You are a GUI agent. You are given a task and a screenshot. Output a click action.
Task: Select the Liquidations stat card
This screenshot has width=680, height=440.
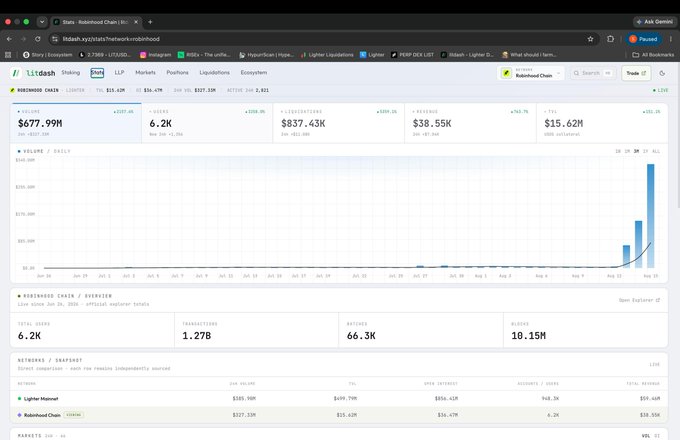click(339, 123)
